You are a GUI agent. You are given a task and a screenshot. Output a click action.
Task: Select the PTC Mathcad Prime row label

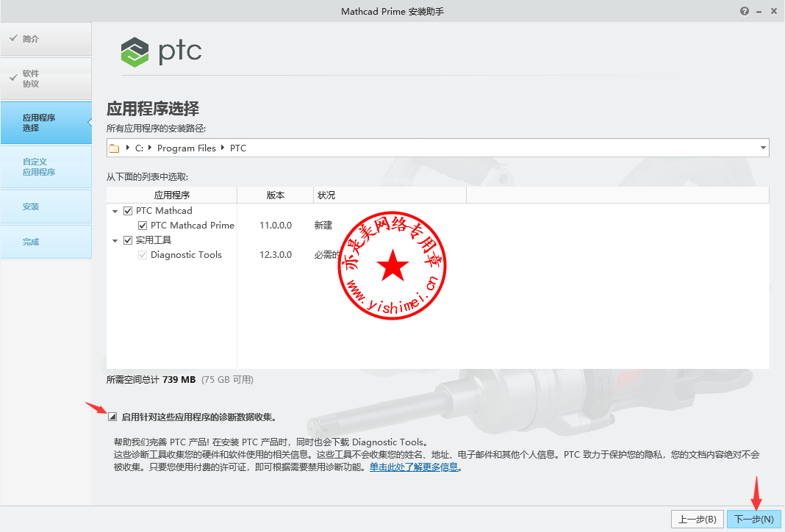click(193, 225)
